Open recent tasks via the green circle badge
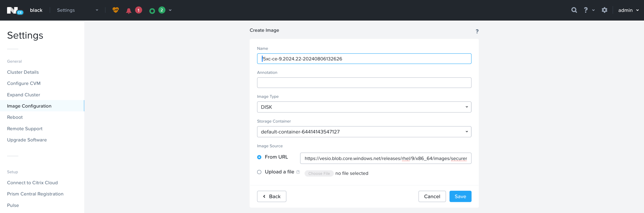This screenshot has width=644, height=213. click(152, 10)
